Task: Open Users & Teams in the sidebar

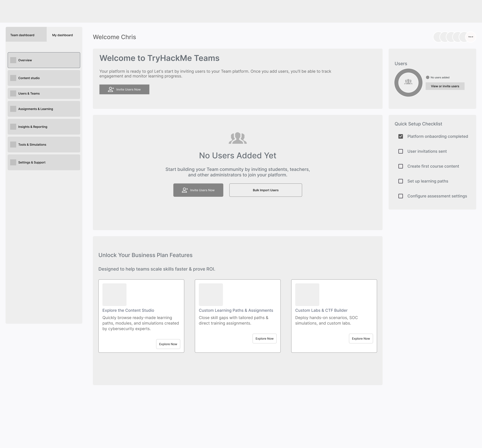Action: 44,94
